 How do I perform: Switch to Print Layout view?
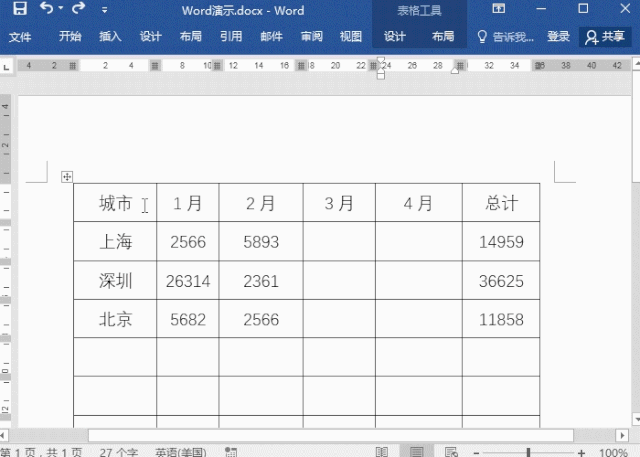click(x=416, y=452)
